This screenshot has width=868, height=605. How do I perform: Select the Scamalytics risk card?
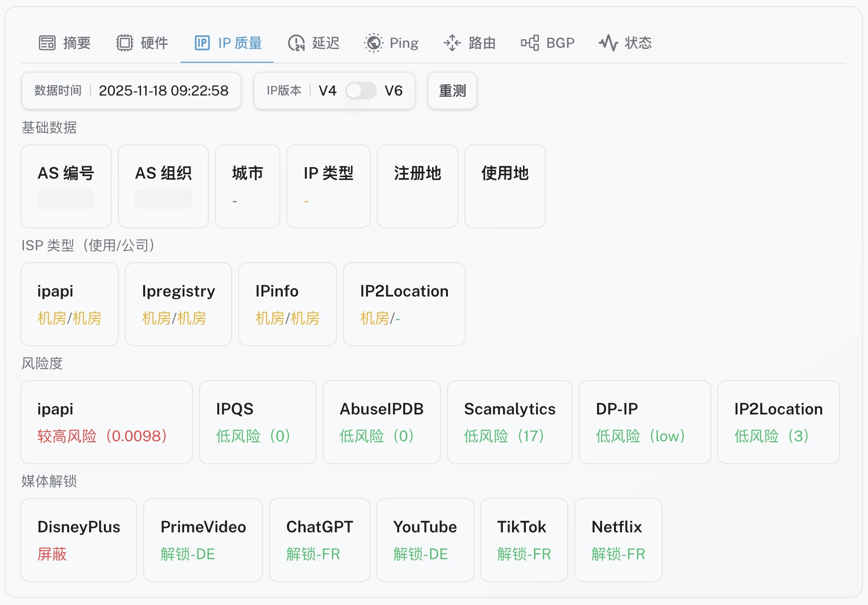[509, 422]
